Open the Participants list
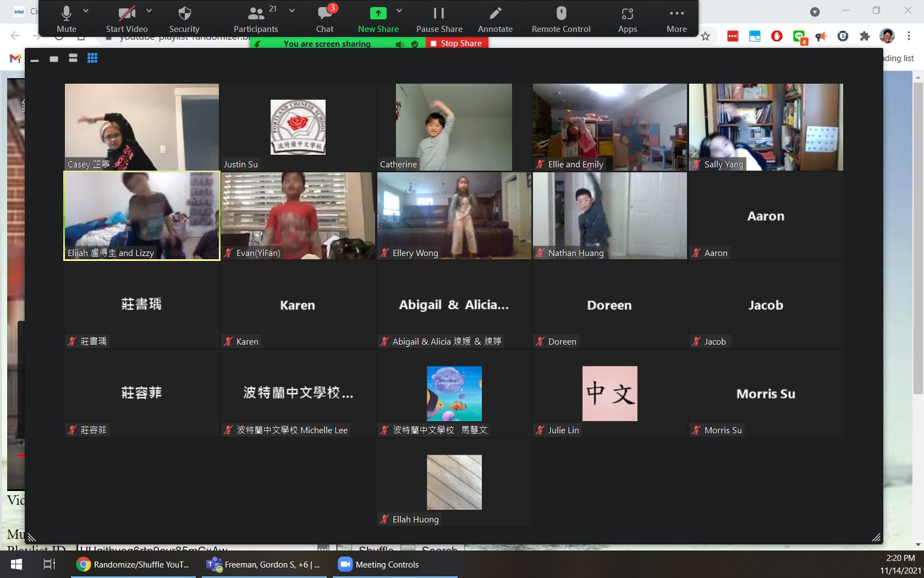 (256, 13)
